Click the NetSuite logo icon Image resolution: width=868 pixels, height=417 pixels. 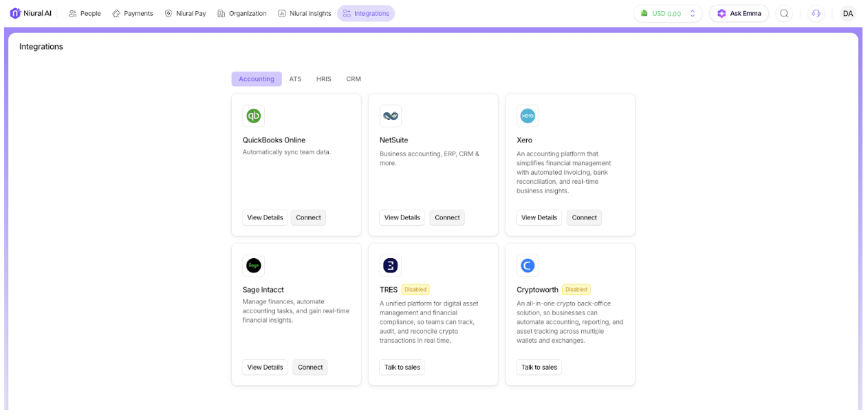click(x=391, y=116)
